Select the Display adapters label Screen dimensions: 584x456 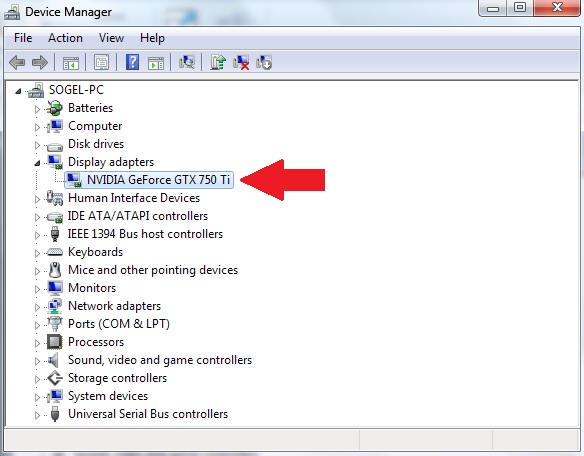(x=111, y=162)
